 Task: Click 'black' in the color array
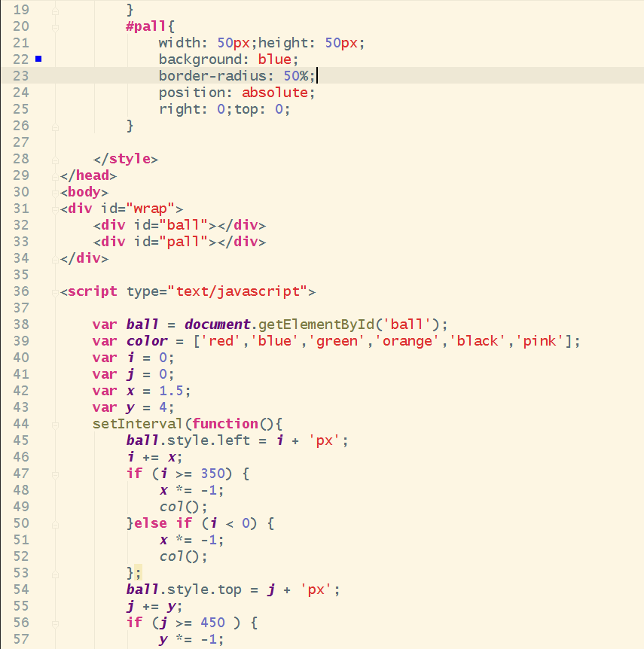[x=478, y=341]
